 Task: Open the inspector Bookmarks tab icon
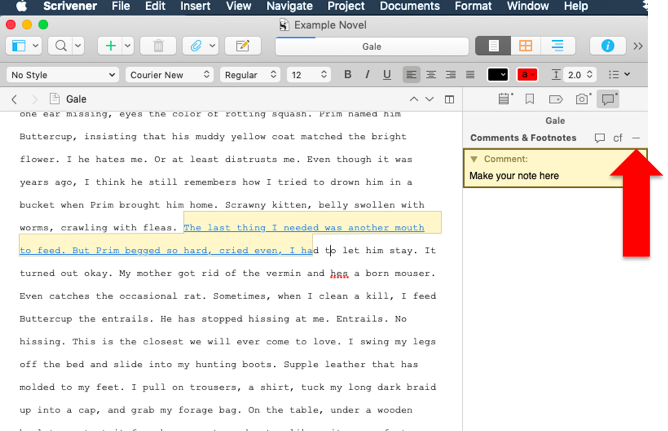pos(530,99)
